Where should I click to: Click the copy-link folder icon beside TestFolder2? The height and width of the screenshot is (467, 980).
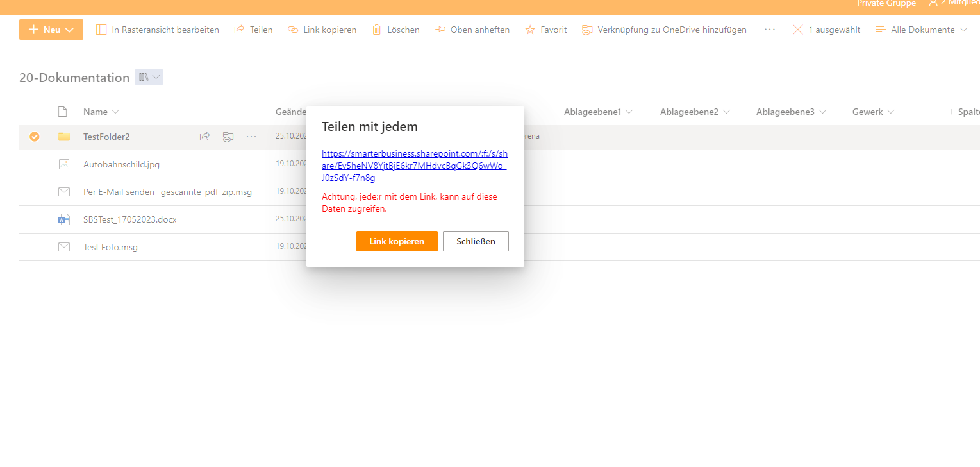point(228,136)
